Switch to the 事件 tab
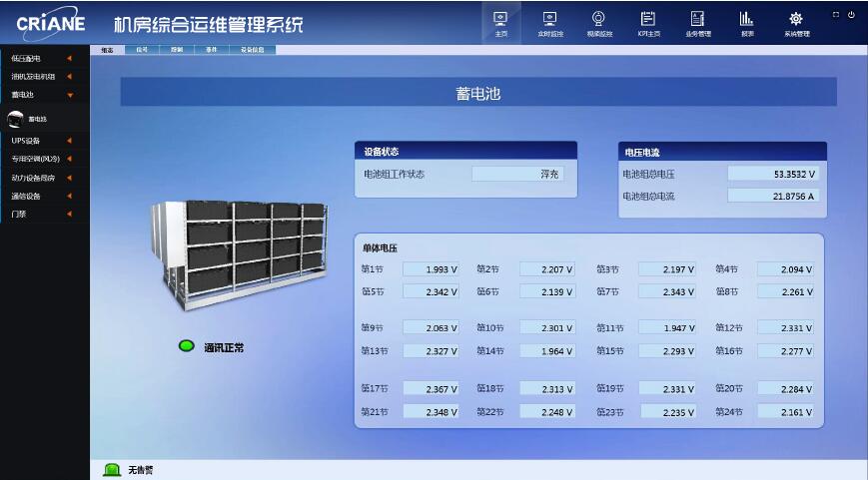Viewport: 868px width, 480px height. click(x=211, y=49)
